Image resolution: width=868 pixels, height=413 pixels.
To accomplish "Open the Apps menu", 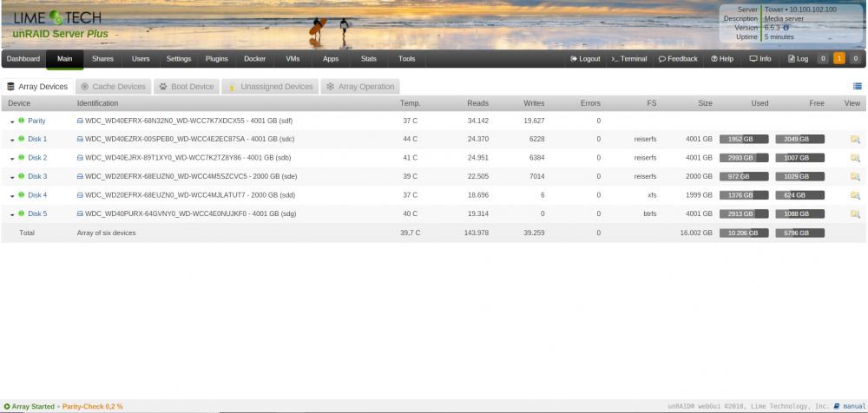I will pyautogui.click(x=331, y=59).
